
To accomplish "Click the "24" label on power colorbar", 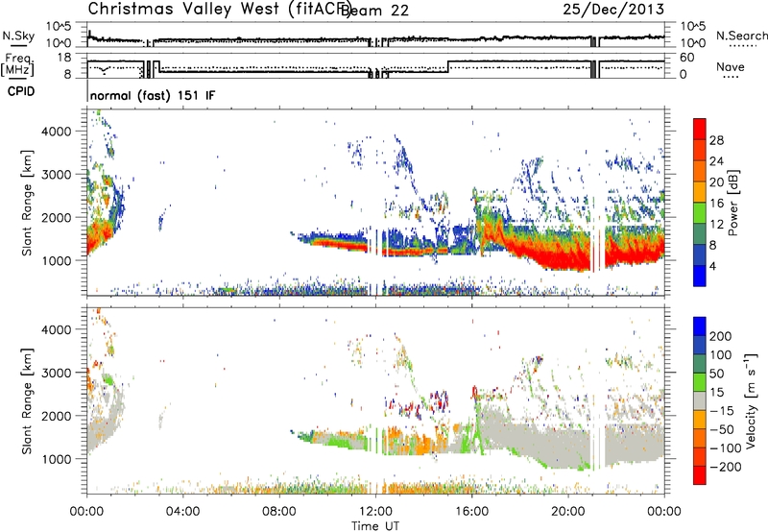I will pos(716,161).
